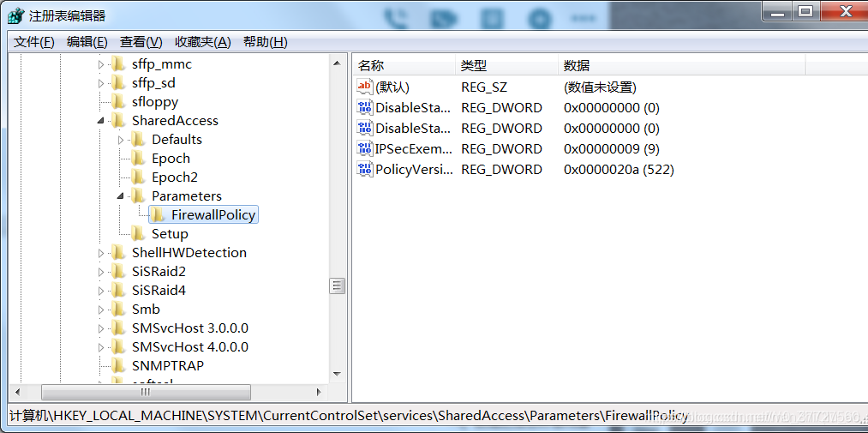
Task: Click the REG_SZ type cell
Action: [x=484, y=87]
